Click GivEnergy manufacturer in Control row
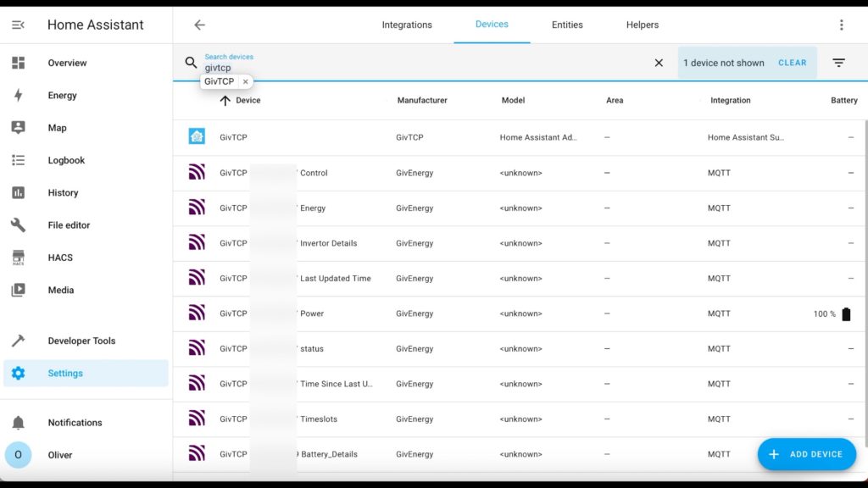Viewport: 868px width, 488px height. [x=414, y=173]
